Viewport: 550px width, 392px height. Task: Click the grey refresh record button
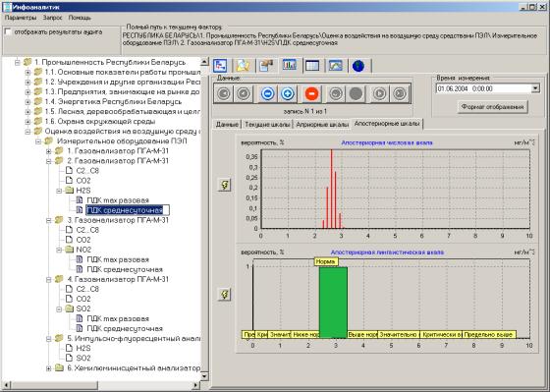[336, 93]
